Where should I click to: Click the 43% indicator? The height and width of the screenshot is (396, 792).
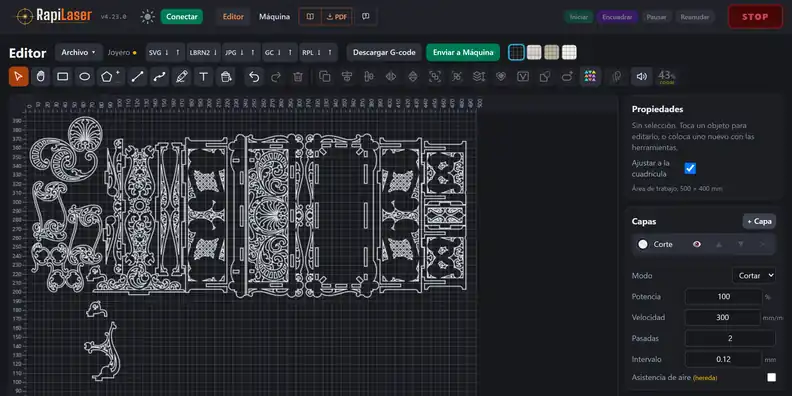click(667, 77)
